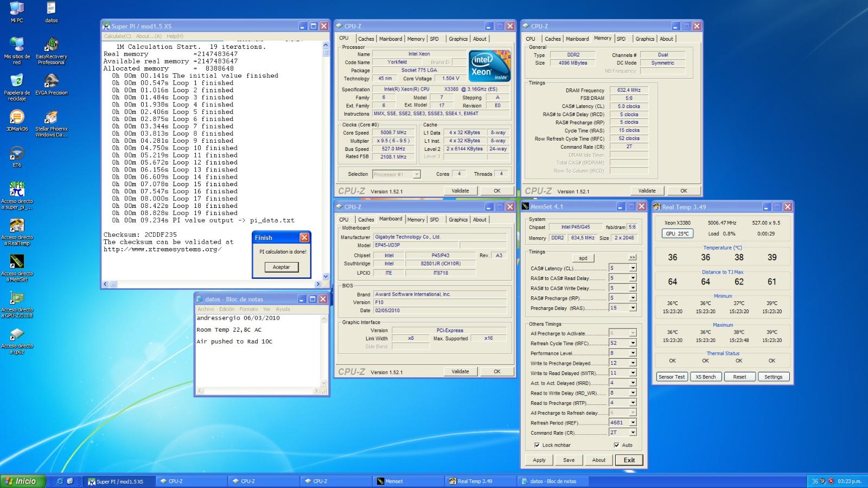Switch to Super PI / mod1.5 XS taskbar button
The width and height of the screenshot is (868, 488).
click(118, 481)
